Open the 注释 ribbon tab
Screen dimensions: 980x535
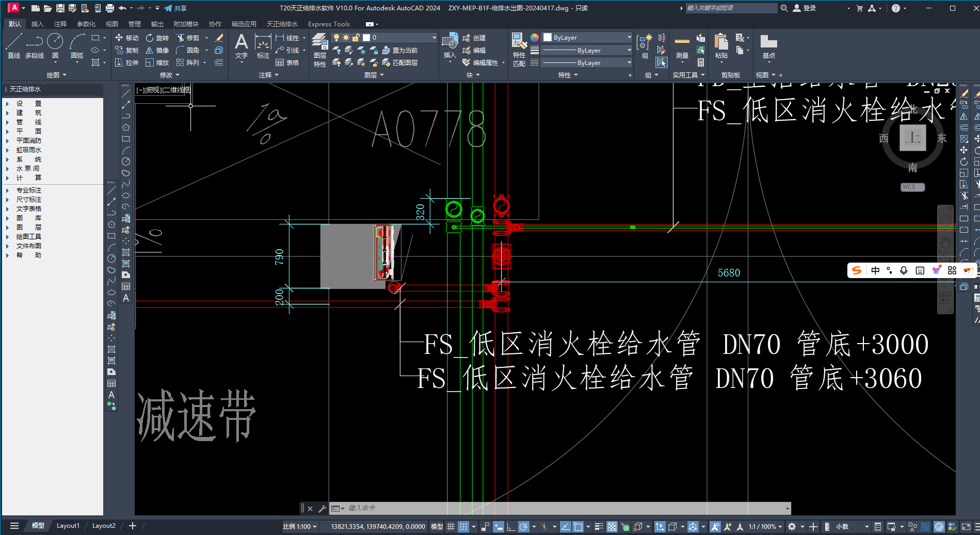(60, 24)
